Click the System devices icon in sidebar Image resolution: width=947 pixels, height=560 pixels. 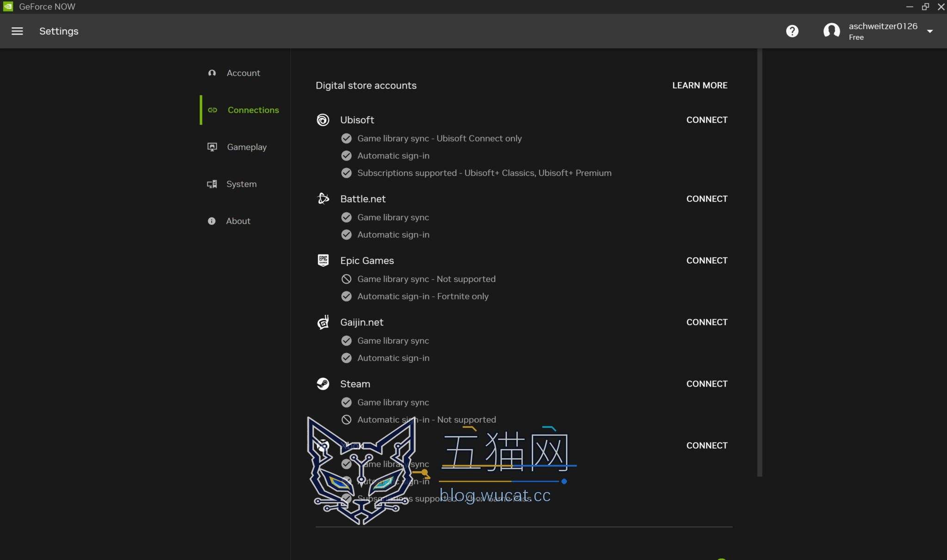coord(212,184)
